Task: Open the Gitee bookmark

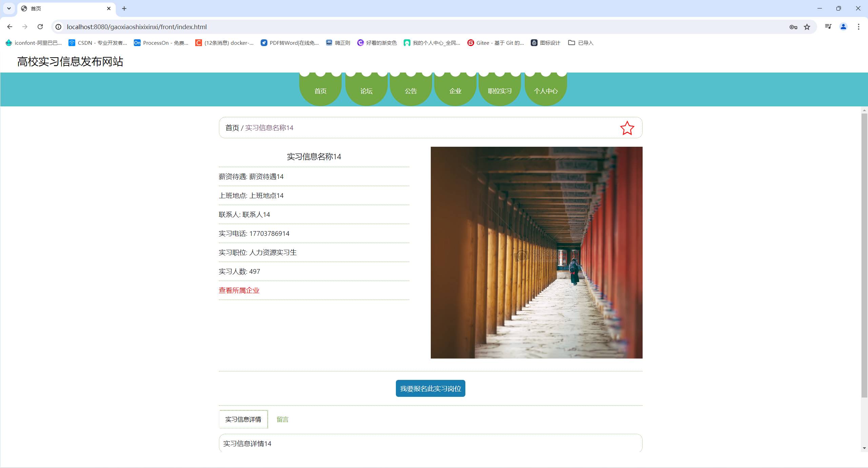Action: pyautogui.click(x=496, y=43)
